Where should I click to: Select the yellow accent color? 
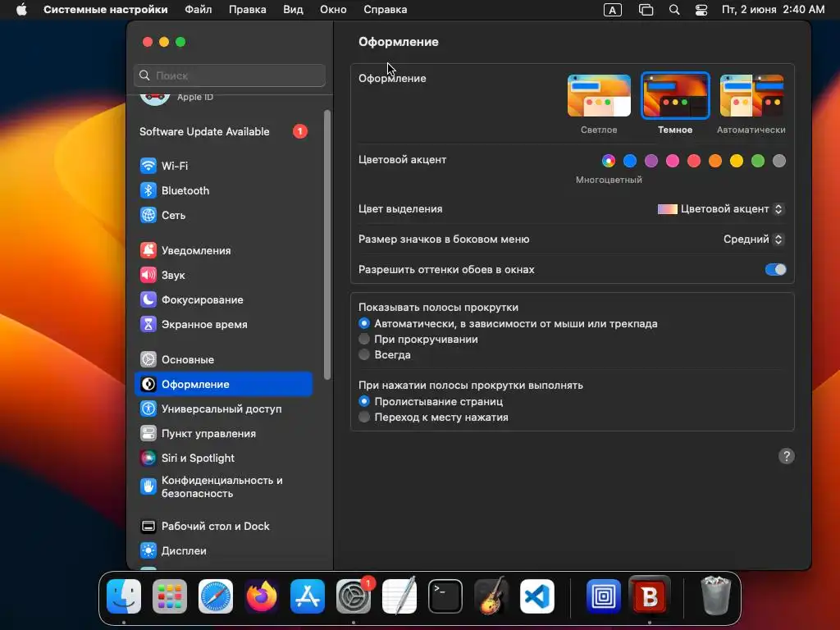click(737, 161)
